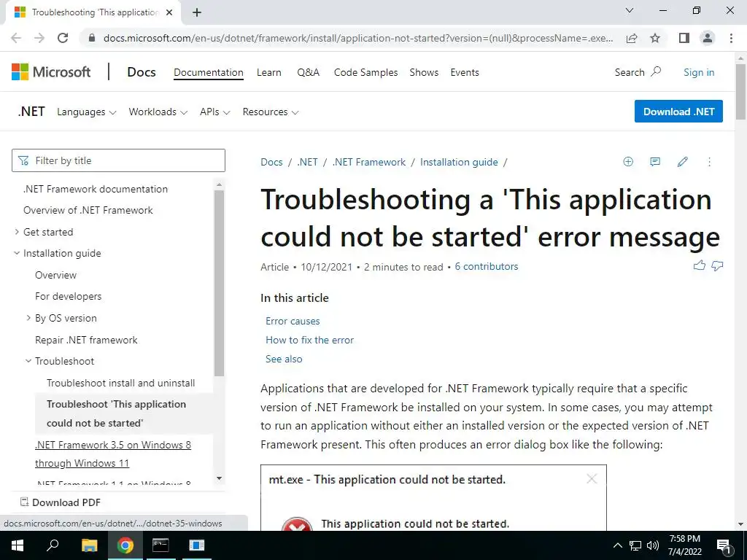Click the thumbs up rating icon
This screenshot has width=747, height=560.
click(x=700, y=265)
